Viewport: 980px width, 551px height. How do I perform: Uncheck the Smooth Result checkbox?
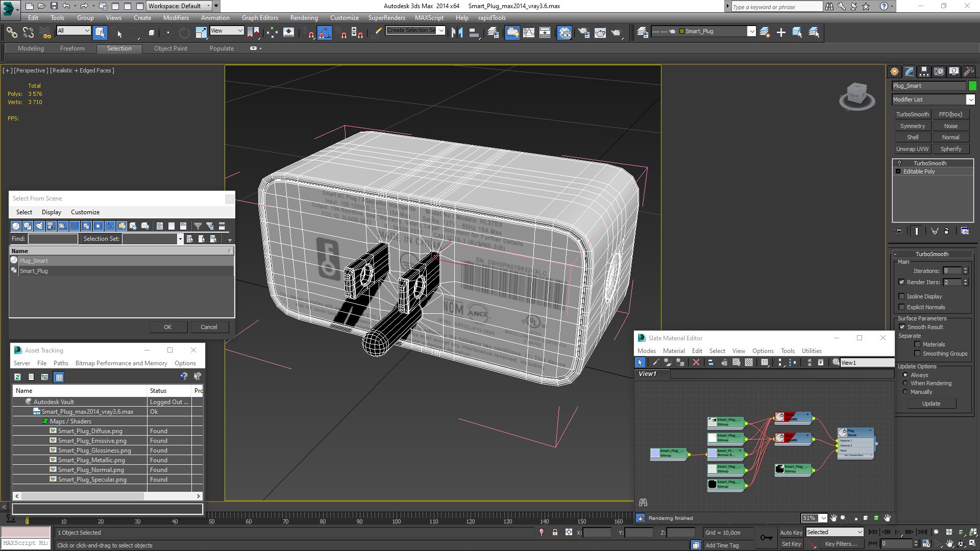pos(902,327)
